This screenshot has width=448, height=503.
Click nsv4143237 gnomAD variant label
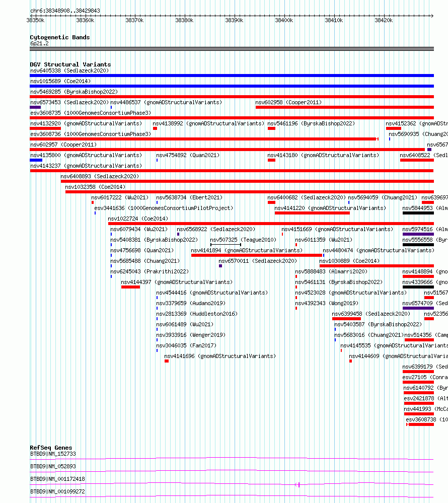(86, 166)
